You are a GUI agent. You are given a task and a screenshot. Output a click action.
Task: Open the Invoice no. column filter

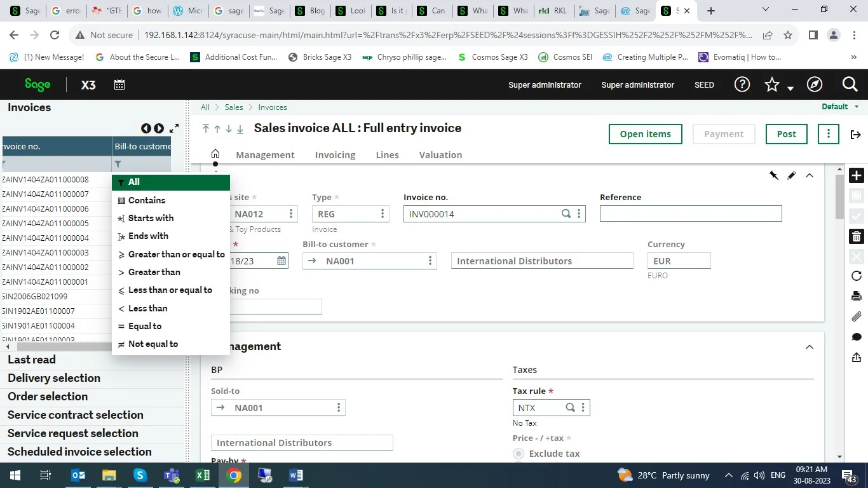[5, 164]
